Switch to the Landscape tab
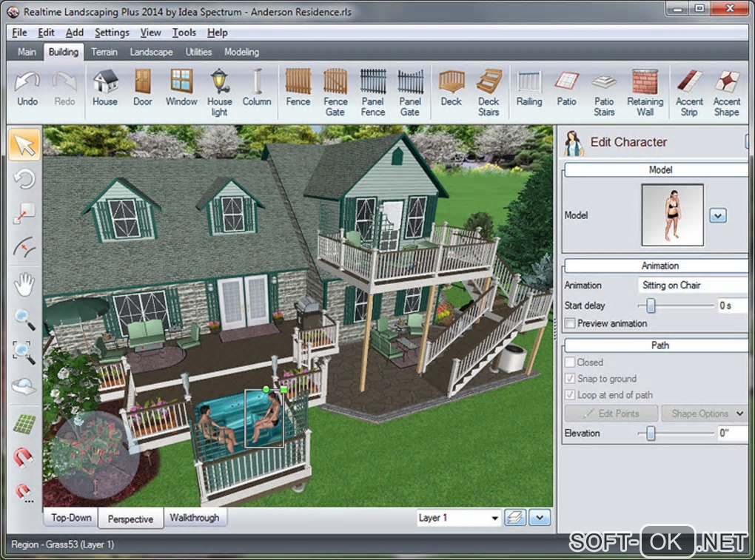The height and width of the screenshot is (560, 755). point(151,52)
